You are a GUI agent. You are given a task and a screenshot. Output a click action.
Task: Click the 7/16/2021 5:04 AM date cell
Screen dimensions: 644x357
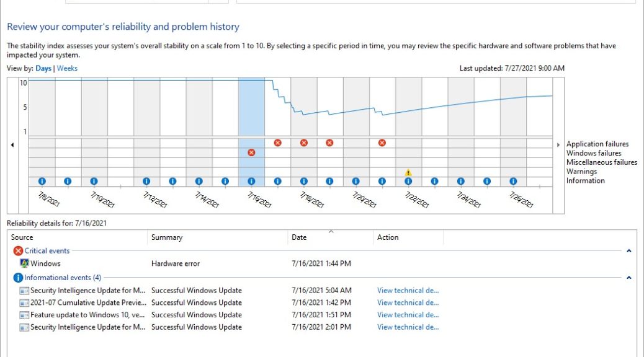(x=321, y=291)
